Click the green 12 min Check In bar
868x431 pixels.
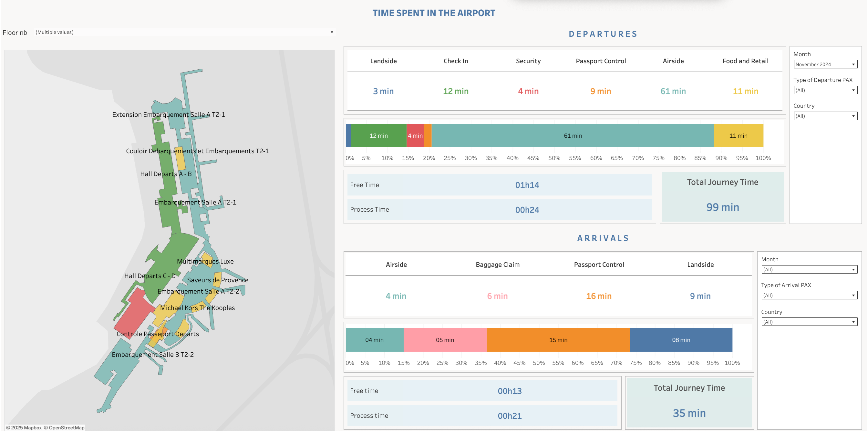coord(378,136)
